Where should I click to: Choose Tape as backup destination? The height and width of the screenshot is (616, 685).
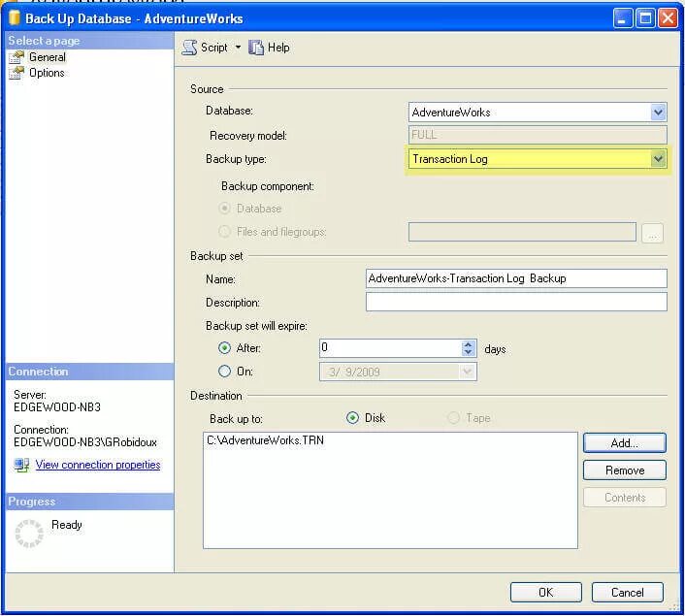(x=454, y=418)
